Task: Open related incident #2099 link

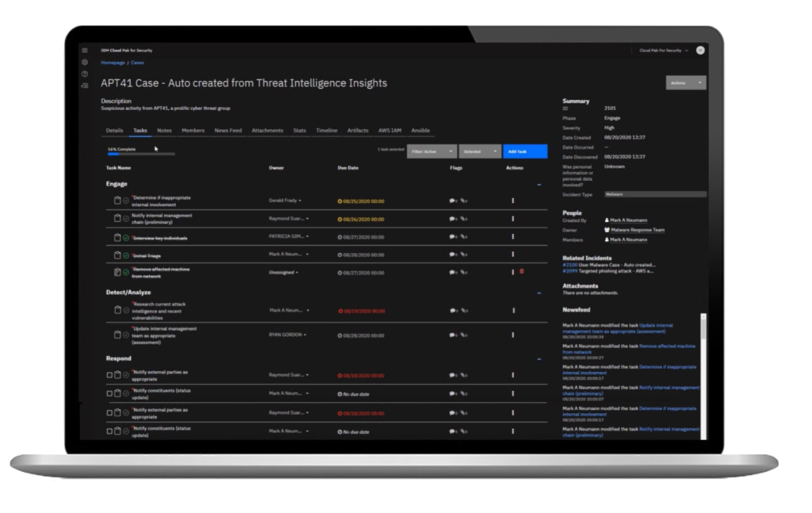Action: click(x=570, y=270)
